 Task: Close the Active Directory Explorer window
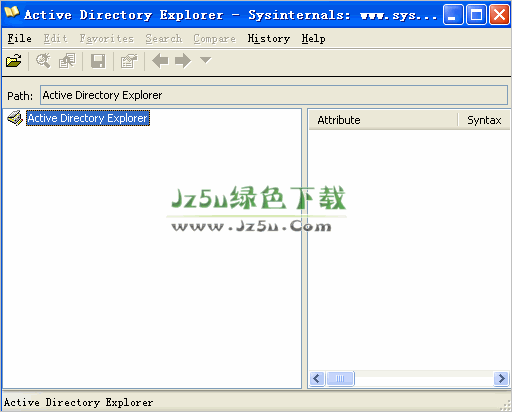[499, 15]
